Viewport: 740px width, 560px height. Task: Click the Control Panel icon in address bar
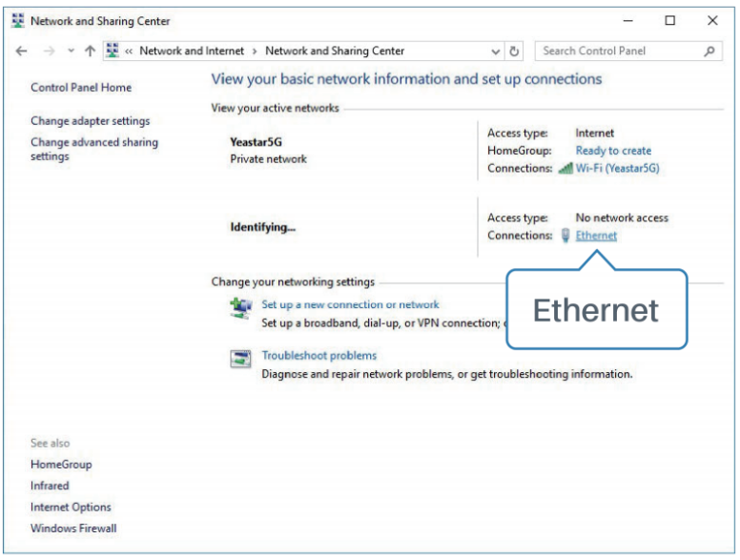click(x=113, y=51)
